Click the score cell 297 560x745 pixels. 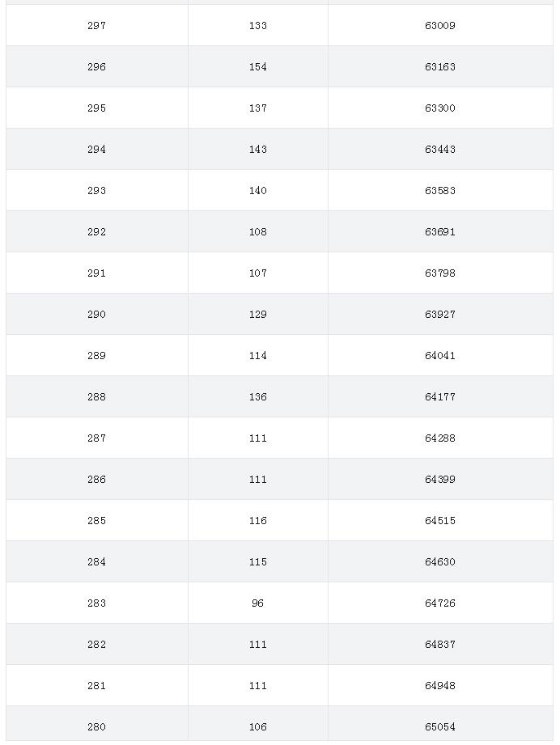coord(96,26)
